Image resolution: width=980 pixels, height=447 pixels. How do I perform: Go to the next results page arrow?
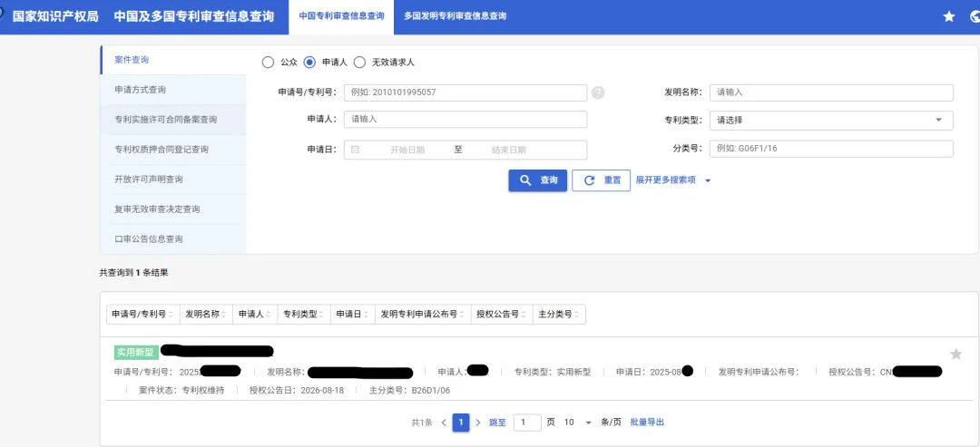tap(478, 423)
